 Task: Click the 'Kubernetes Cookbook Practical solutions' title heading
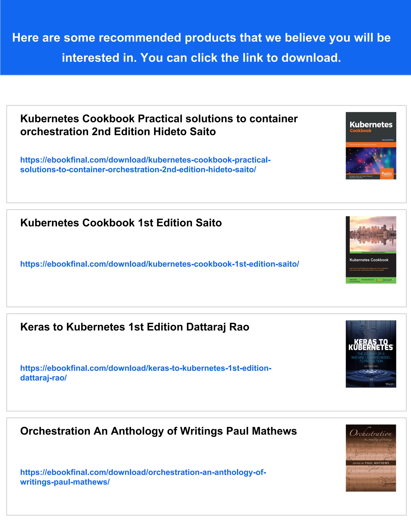pyautogui.click(x=159, y=125)
